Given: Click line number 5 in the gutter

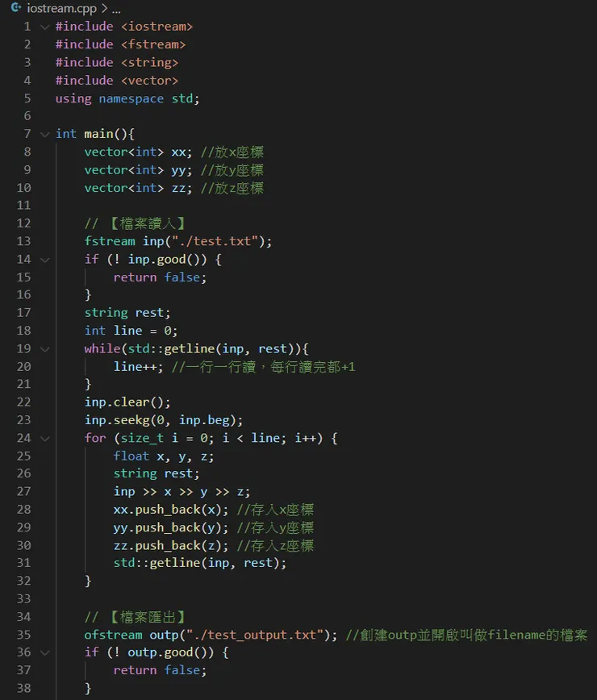Looking at the screenshot, I should 27,98.
